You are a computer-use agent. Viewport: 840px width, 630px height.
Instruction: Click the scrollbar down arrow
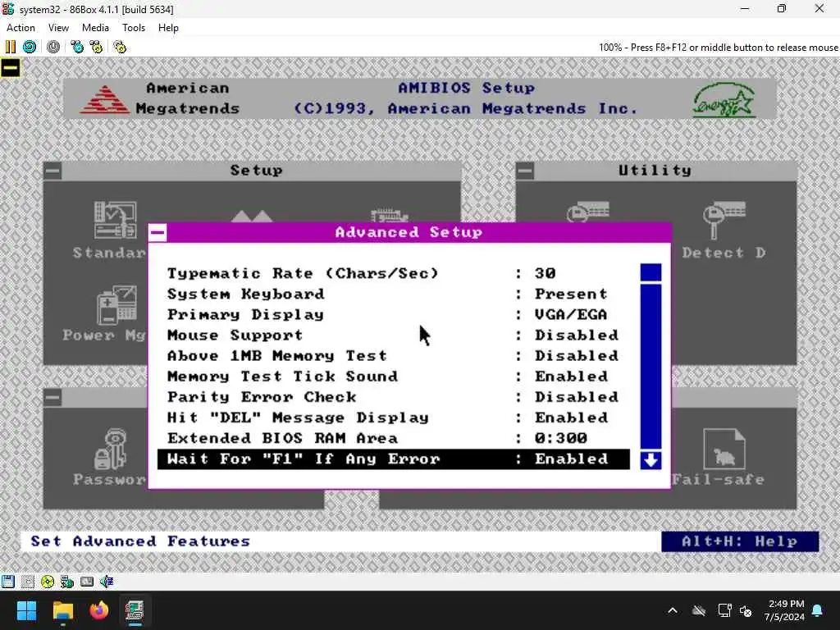coord(651,460)
